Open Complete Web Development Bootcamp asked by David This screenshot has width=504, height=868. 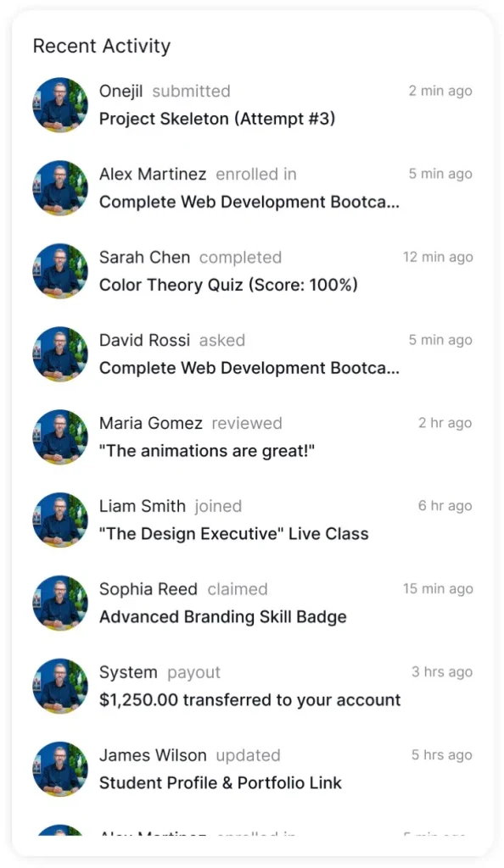point(249,368)
